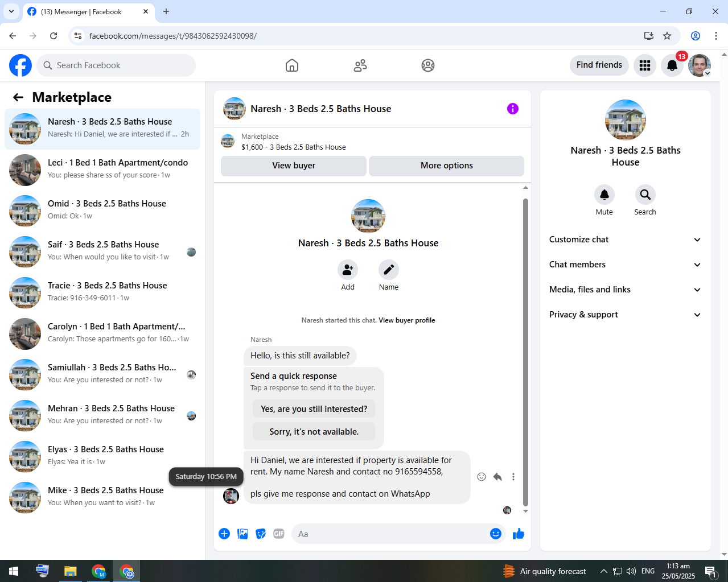The image size is (728, 582).
Task: Click View buyer button
Action: click(x=294, y=166)
